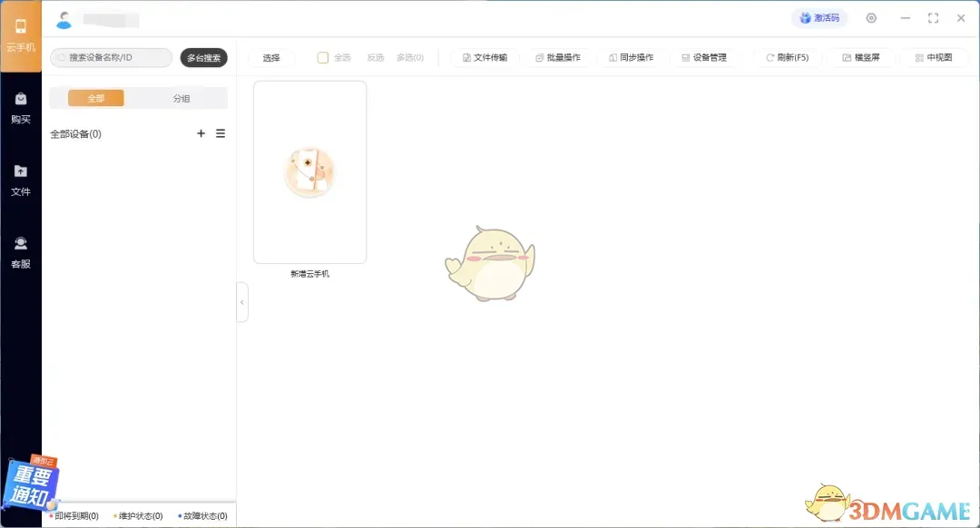The image size is (980, 528).
Task: Open the 购买 (purchase) sidebar section
Action: coord(21,107)
